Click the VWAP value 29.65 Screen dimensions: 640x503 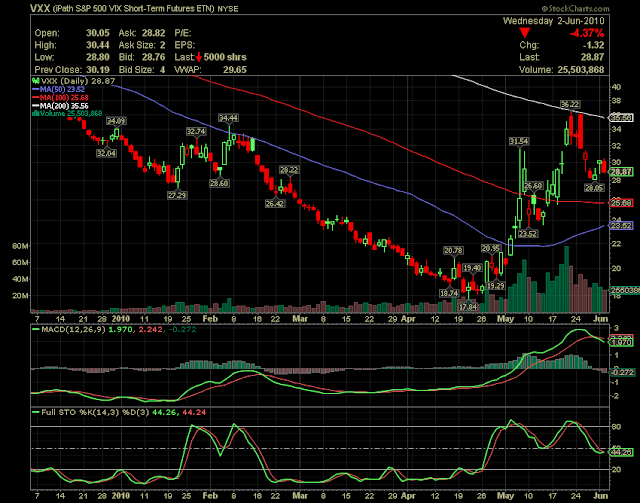pos(235,69)
